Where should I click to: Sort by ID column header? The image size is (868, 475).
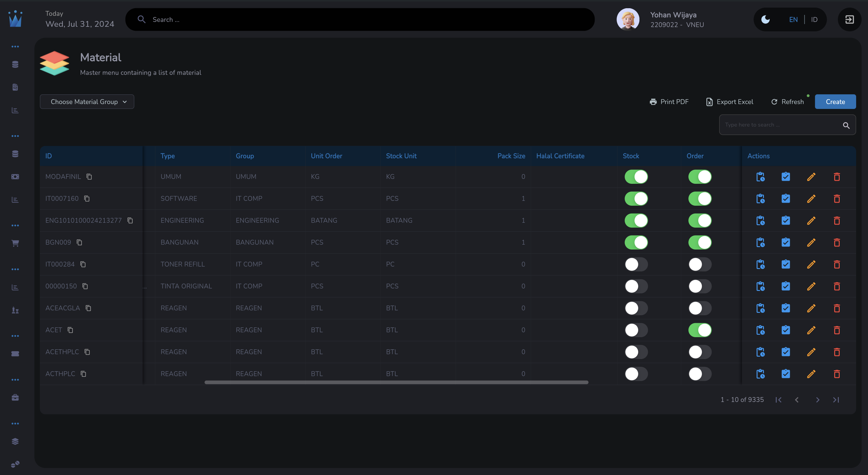pyautogui.click(x=48, y=156)
